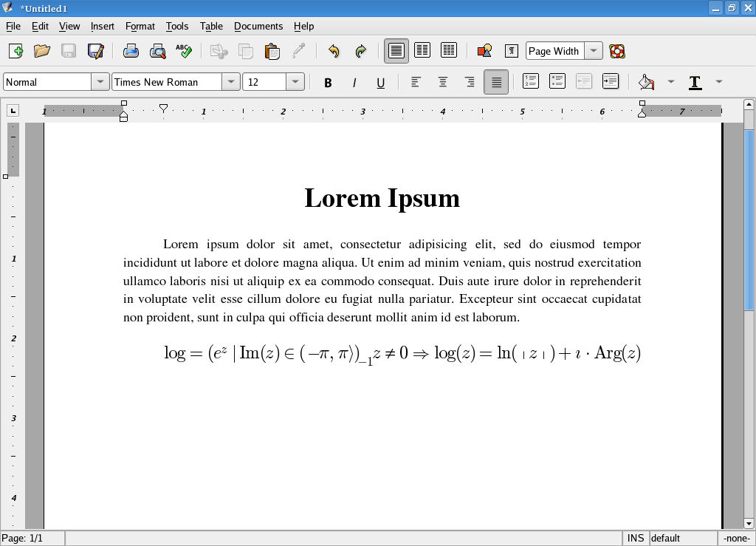The width and height of the screenshot is (756, 546).
Task: Open the Times New Roman font dropdown
Action: (231, 82)
